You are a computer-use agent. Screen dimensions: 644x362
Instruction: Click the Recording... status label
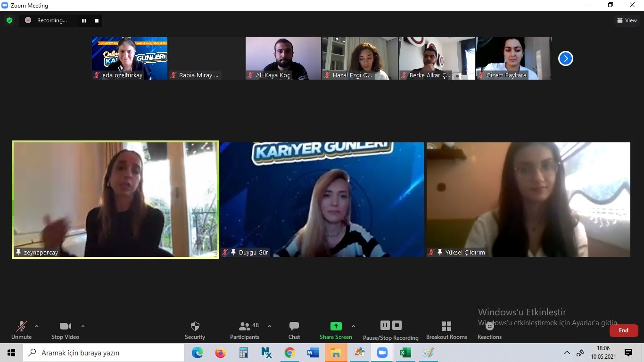(x=52, y=20)
